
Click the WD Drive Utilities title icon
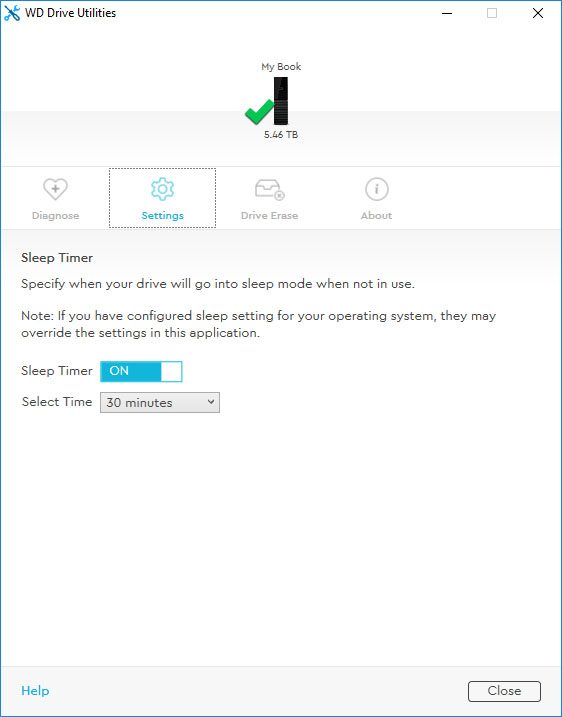(12, 13)
